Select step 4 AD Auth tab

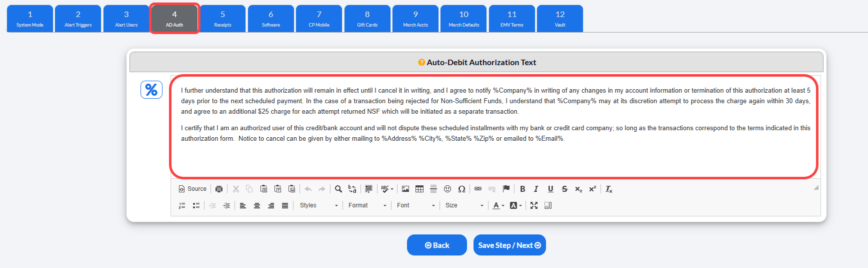tap(174, 19)
